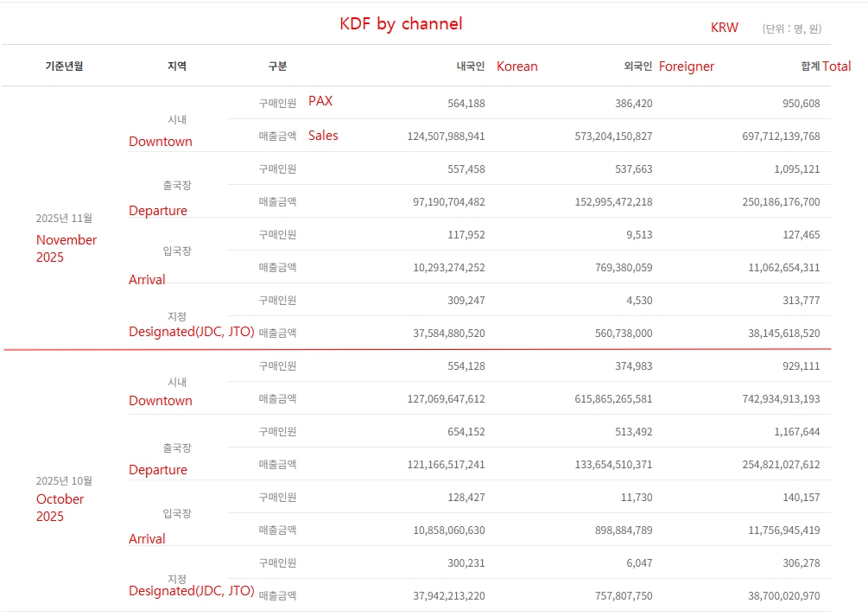
Task: Click the 외국인 column header
Action: coord(637,67)
